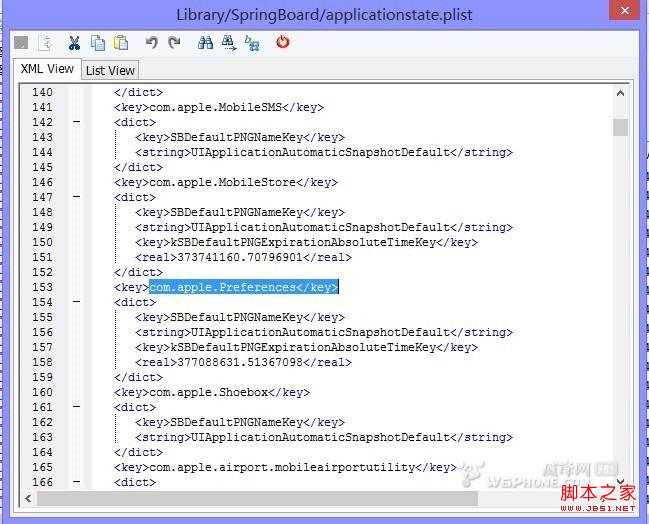Open Find with the binoculars icon
Screen dimensions: 649x524
tap(205, 42)
